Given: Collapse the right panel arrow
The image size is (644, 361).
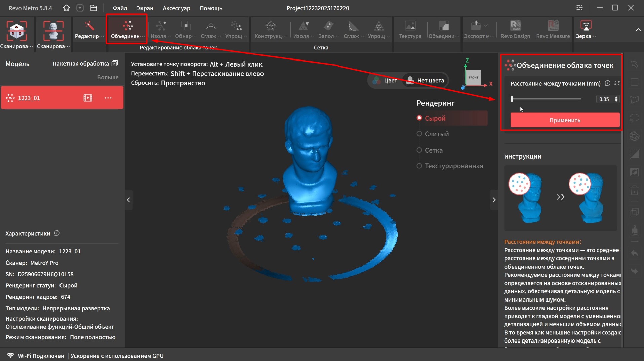Looking at the screenshot, I should click(494, 200).
